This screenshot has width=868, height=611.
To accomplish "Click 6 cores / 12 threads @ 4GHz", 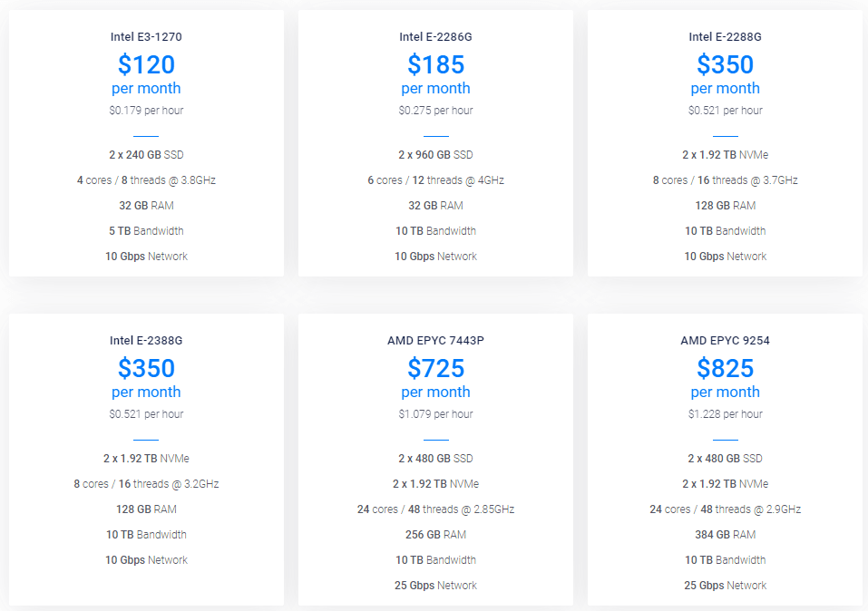I will pyautogui.click(x=435, y=179).
